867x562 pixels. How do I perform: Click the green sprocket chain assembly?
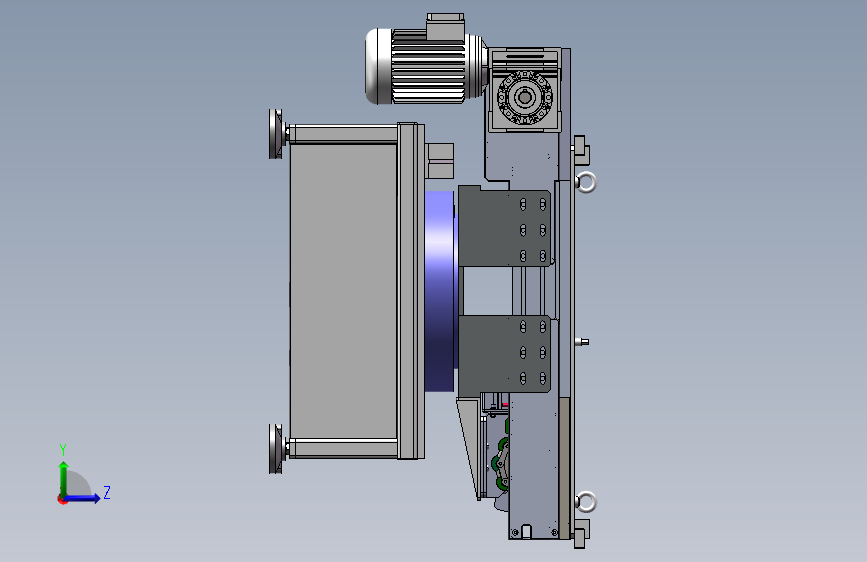(x=500, y=464)
